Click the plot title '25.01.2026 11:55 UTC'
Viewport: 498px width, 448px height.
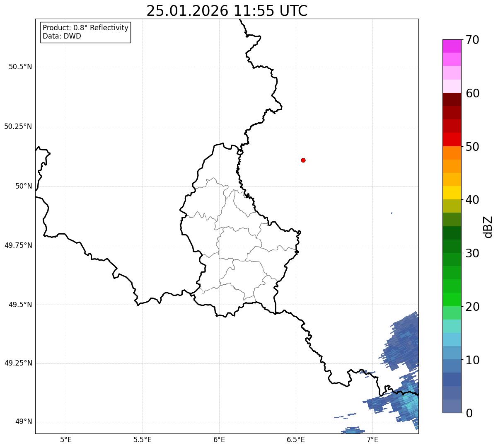(x=227, y=10)
